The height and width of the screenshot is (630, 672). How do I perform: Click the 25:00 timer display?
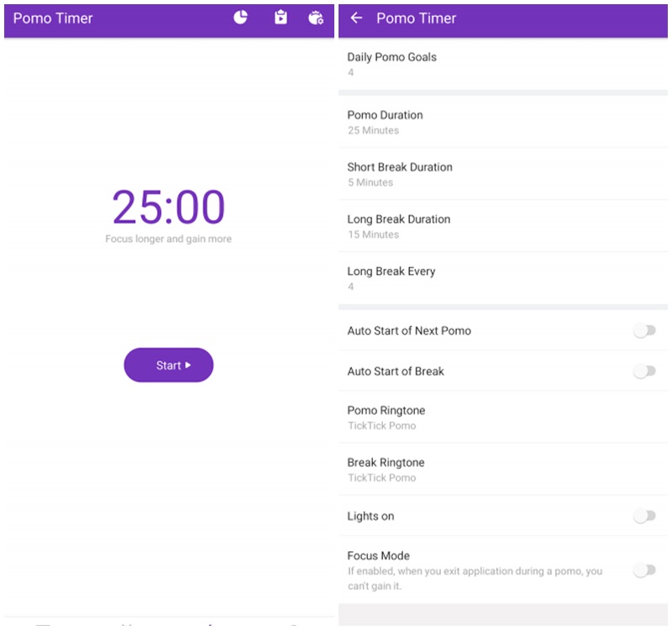point(169,207)
